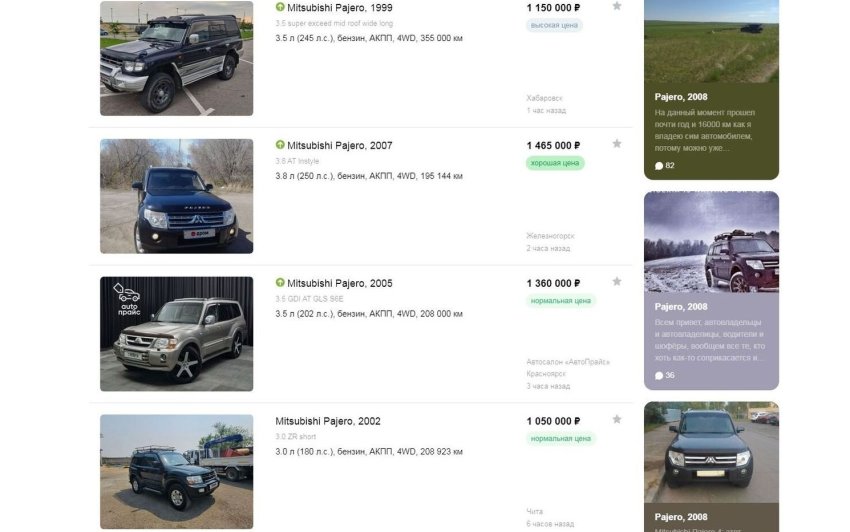
Task: Toggle favorite star on 1 360 000 ₽ listing
Action: tap(617, 282)
